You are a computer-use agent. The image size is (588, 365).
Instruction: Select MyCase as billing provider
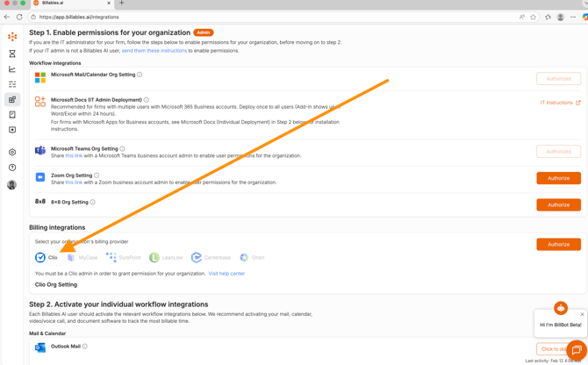pyautogui.click(x=82, y=258)
